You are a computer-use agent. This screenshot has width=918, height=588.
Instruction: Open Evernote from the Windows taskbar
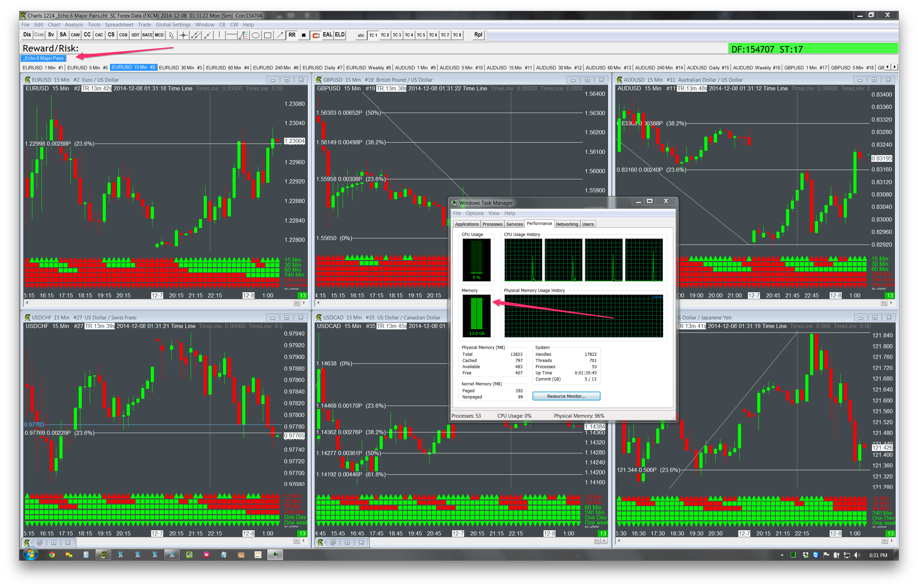pyautogui.click(x=189, y=555)
